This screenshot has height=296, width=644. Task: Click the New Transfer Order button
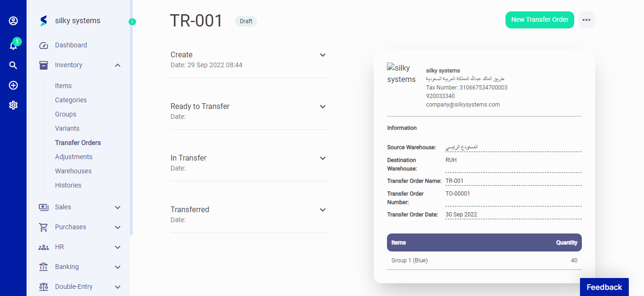pyautogui.click(x=540, y=19)
